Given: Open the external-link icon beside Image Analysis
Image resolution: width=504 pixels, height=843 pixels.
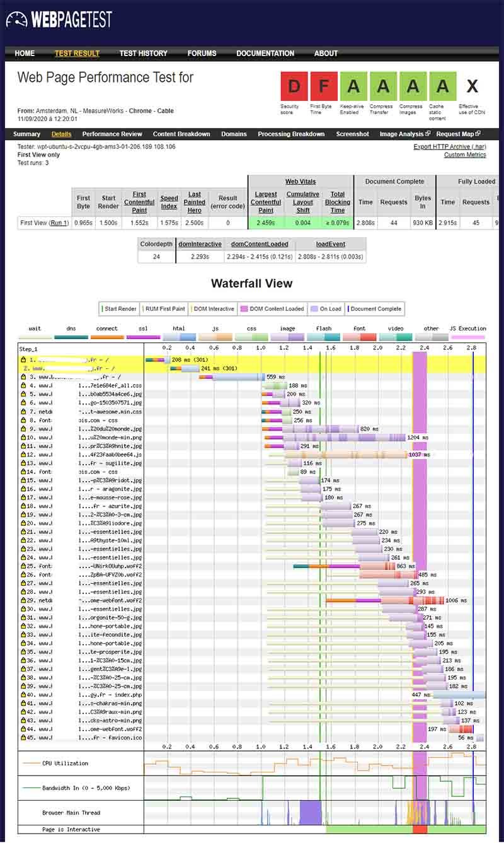Looking at the screenshot, I should (428, 134).
